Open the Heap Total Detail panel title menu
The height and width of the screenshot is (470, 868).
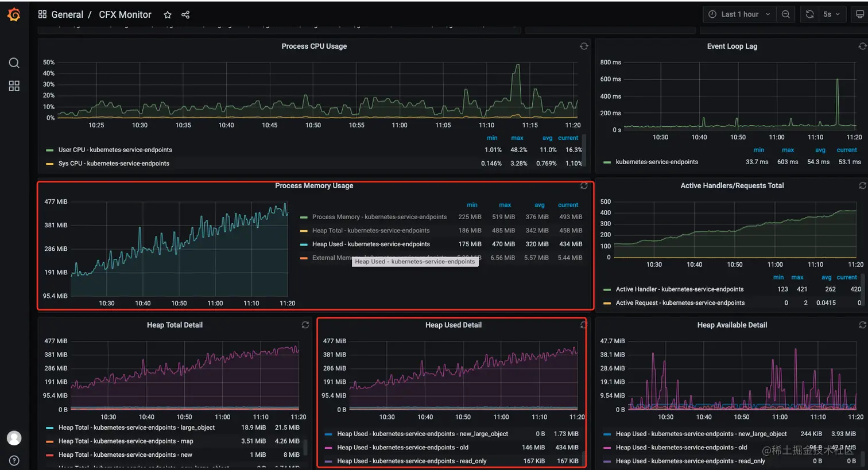(175, 325)
